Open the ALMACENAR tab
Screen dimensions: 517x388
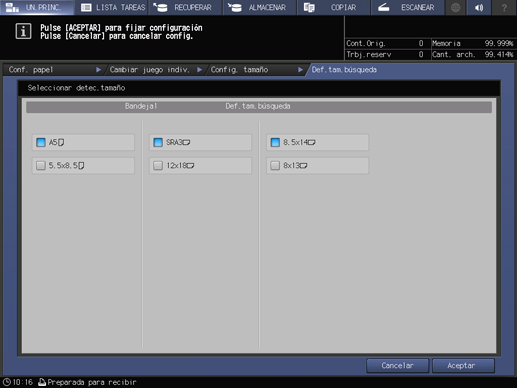(x=260, y=7)
